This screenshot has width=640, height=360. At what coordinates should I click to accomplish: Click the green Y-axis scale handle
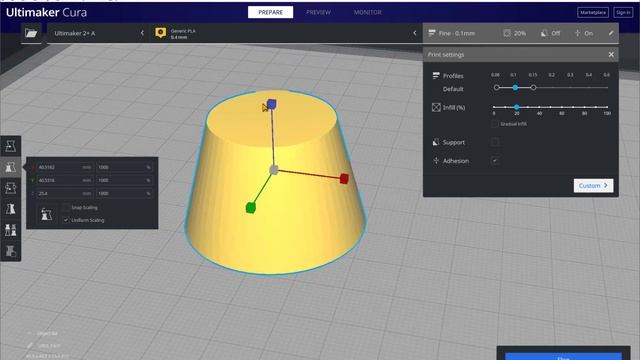(251, 208)
